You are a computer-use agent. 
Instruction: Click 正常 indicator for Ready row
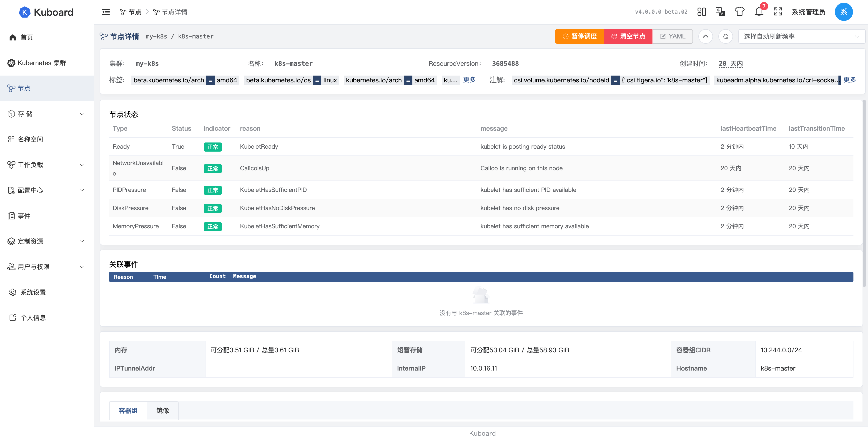pyautogui.click(x=213, y=147)
